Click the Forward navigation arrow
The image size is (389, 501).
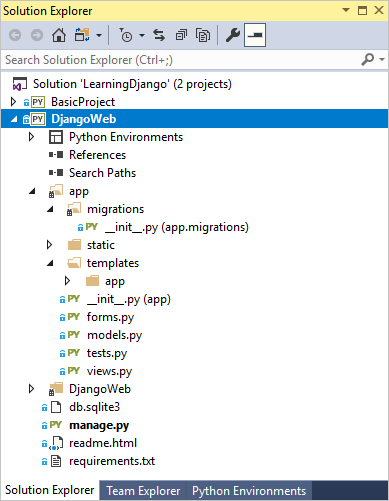pyautogui.click(x=37, y=35)
